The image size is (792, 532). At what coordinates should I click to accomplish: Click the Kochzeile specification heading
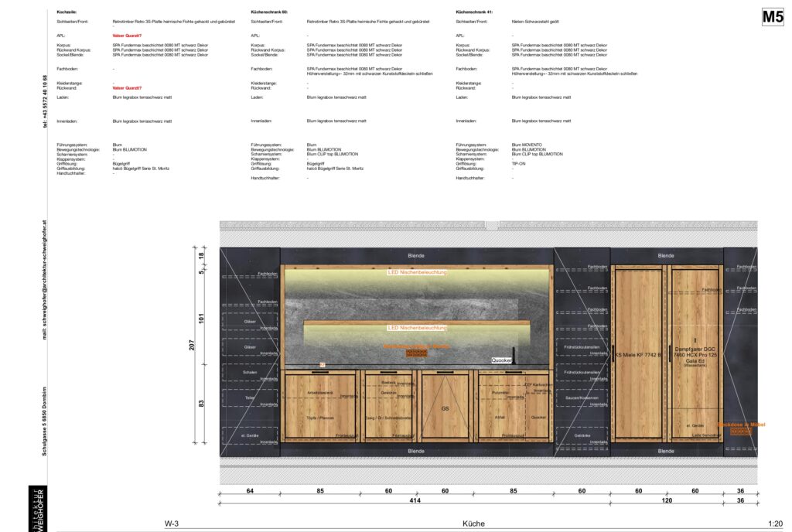click(x=67, y=13)
